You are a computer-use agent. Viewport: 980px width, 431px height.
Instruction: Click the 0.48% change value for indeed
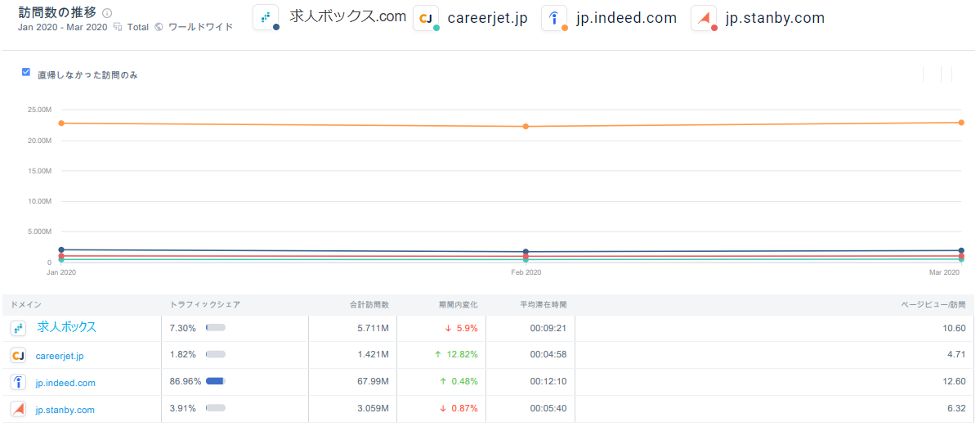pos(464,382)
